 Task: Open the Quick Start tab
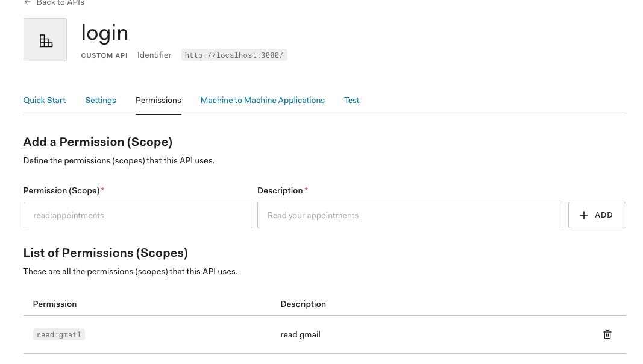(44, 101)
